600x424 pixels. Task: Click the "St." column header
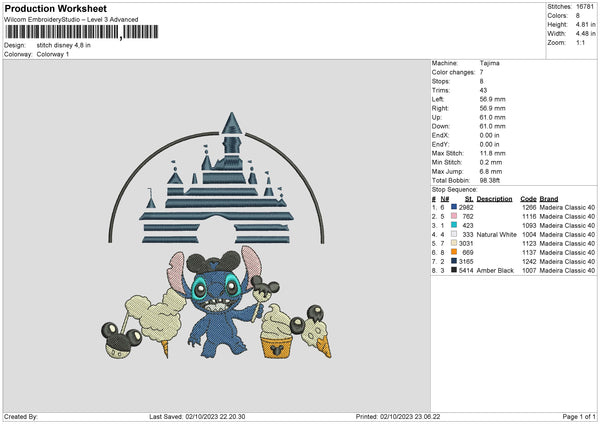pos(469,199)
